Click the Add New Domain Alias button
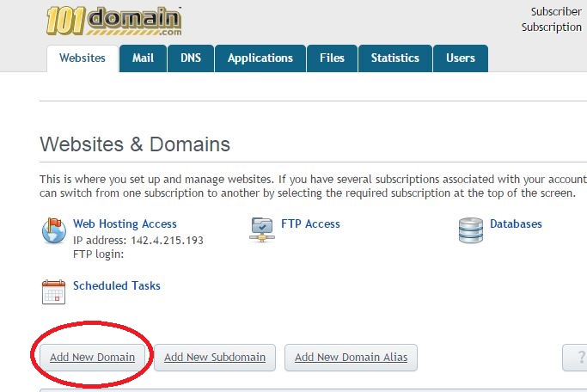This screenshot has height=392, width=587. [x=352, y=358]
